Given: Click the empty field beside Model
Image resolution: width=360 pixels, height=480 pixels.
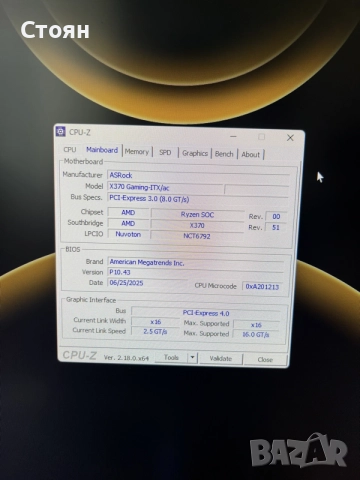Looking at the screenshot, I should pos(257,191).
